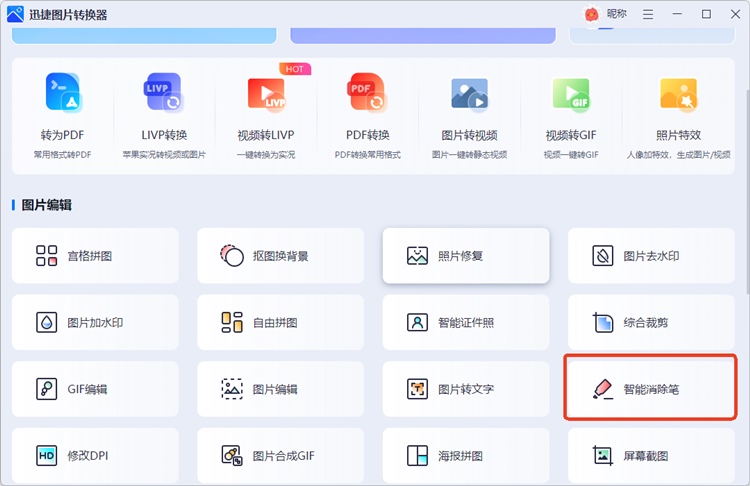
Task: Open the LIVP转换 tool
Action: coord(164,116)
